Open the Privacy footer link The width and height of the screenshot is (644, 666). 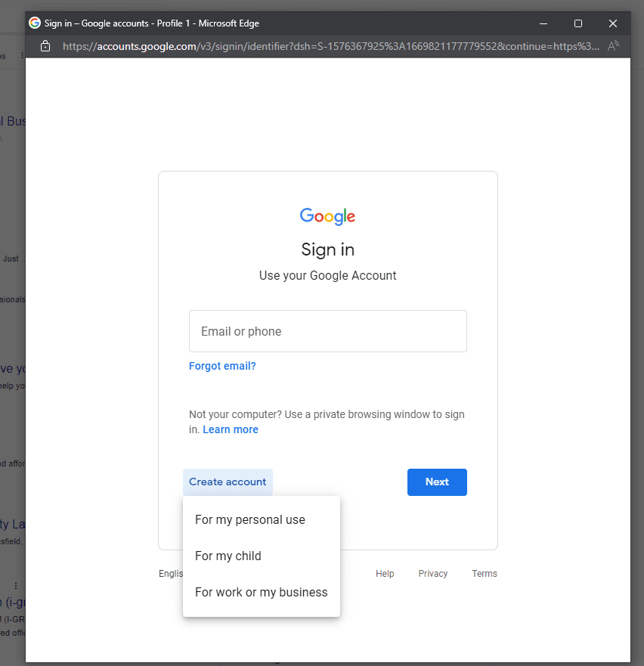point(433,574)
